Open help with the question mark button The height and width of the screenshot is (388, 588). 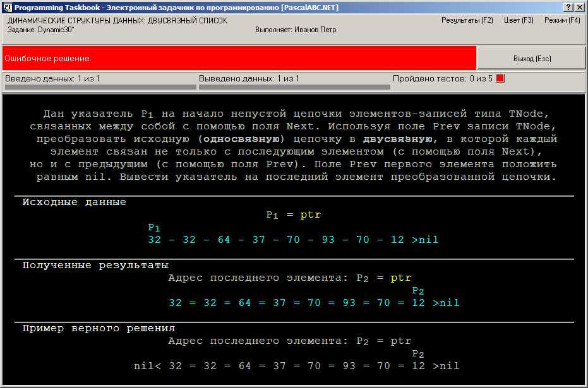point(568,8)
